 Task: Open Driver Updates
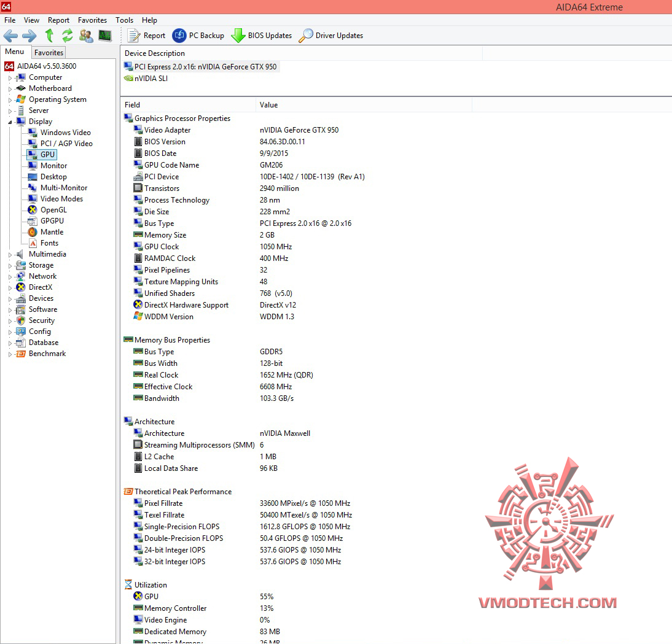pos(331,36)
